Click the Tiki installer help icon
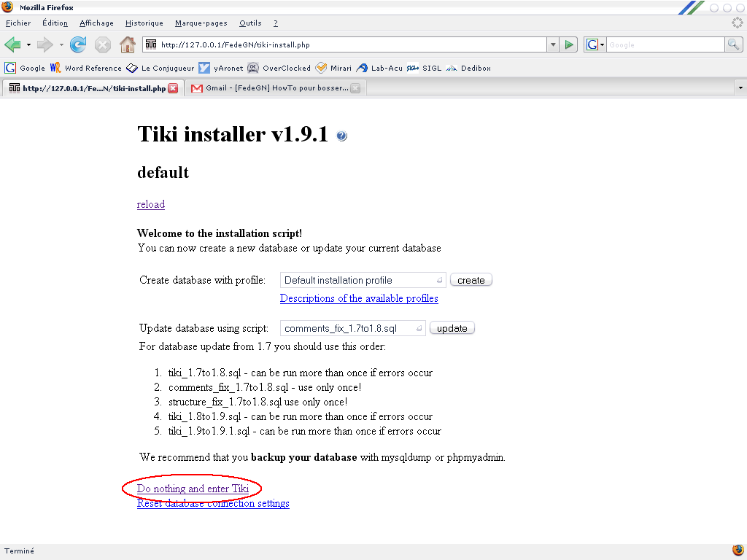This screenshot has height=560, width=747. click(342, 136)
